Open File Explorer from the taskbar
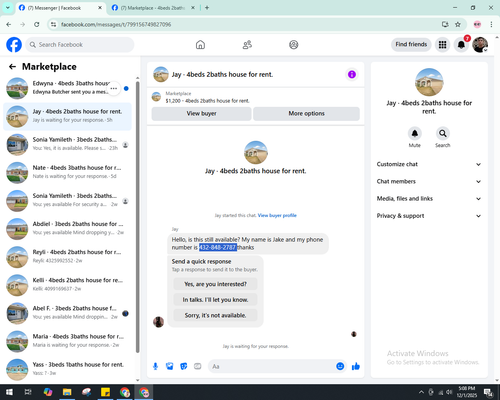Viewport: 500px width, 400px height. point(67,392)
